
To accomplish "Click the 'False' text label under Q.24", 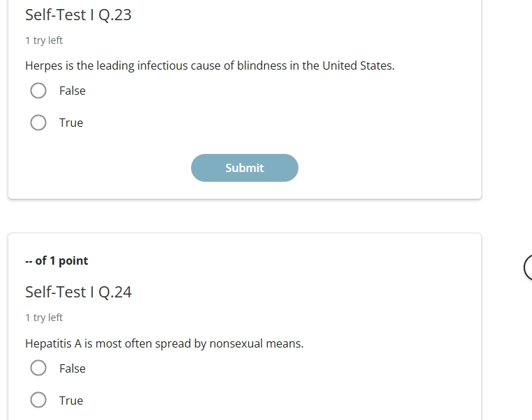I will [x=73, y=368].
